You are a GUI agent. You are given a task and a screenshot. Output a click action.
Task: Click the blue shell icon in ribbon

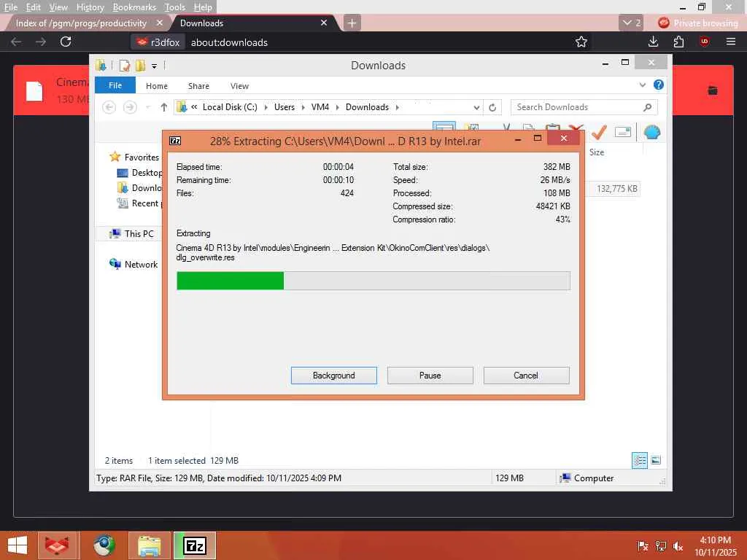click(x=651, y=133)
